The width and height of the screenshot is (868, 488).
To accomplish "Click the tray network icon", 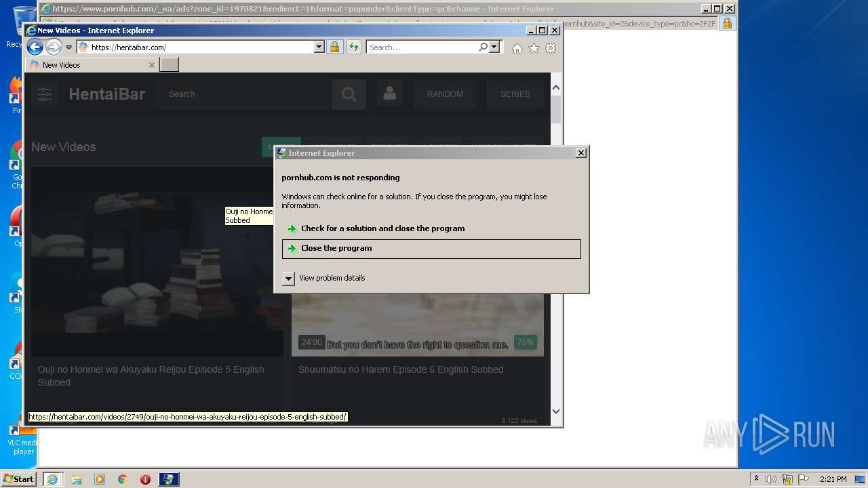I will click(787, 479).
